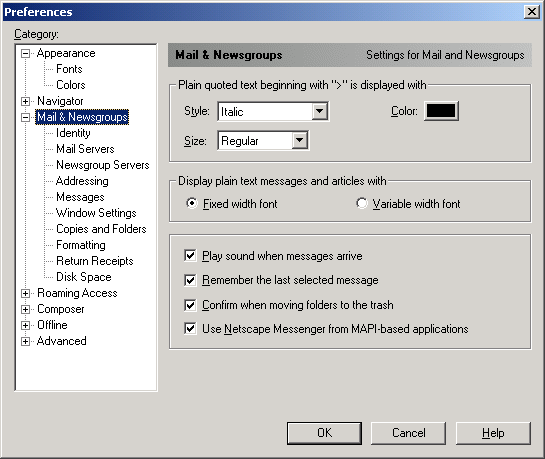This screenshot has width=545, height=459.
Task: Disable Confirm when moving folders to trash
Action: pos(190,305)
